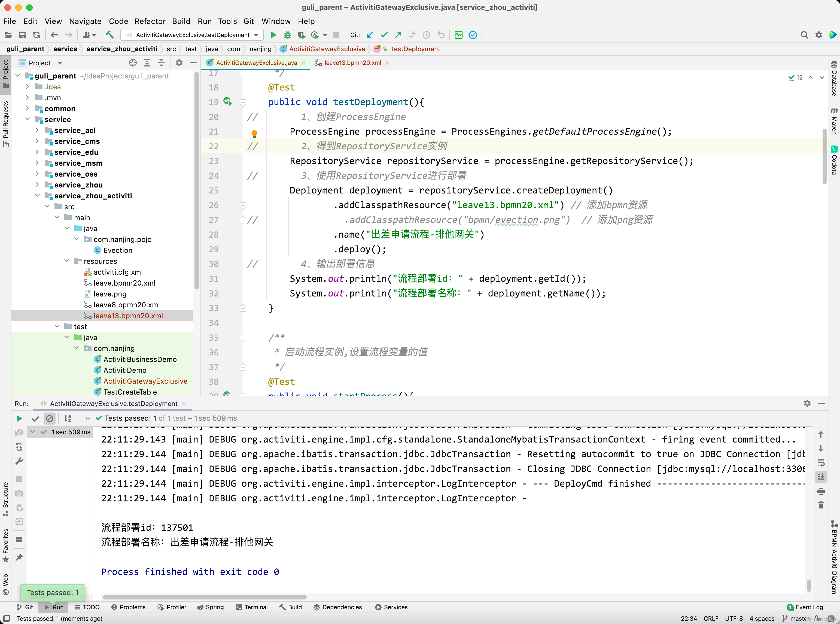Toggle the Show Ignored tests filter

pyautogui.click(x=50, y=419)
